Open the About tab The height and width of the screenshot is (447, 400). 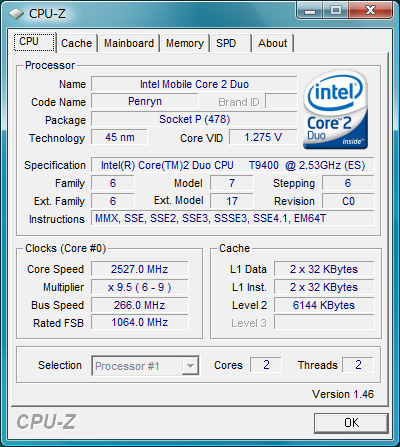pos(273,43)
